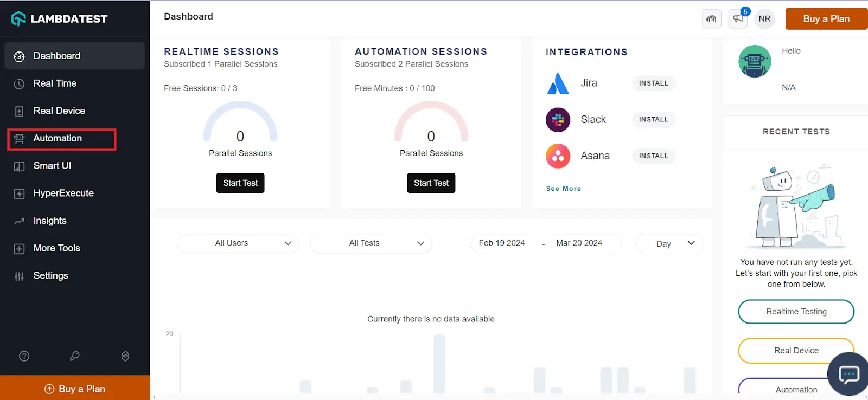Click the Automation robot icon
The height and width of the screenshot is (400, 868).
point(20,139)
